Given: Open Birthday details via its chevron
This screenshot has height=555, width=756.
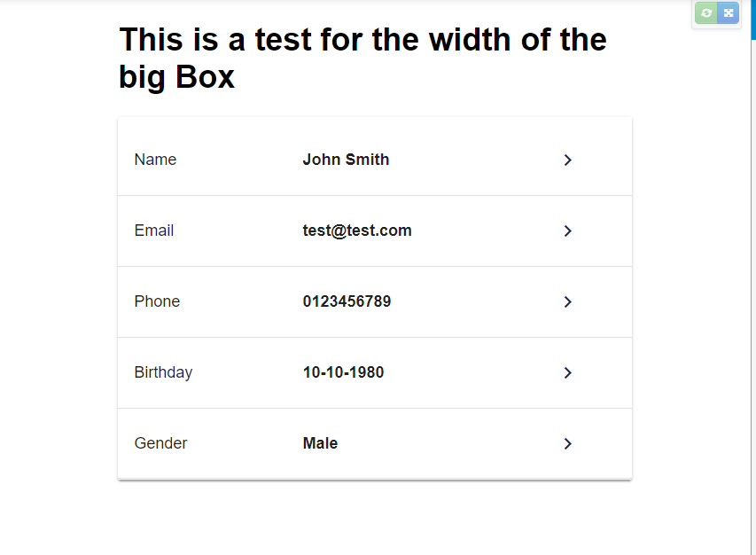Looking at the screenshot, I should [x=568, y=372].
